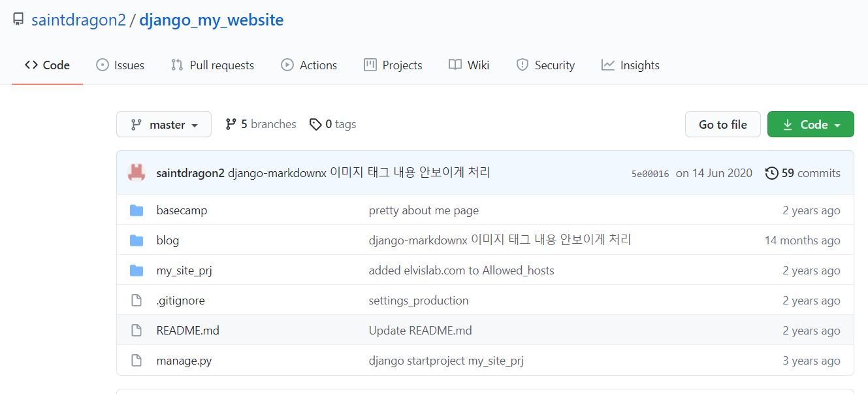This screenshot has height=394, width=868.
Task: Open the Actions tab
Action: tap(309, 65)
